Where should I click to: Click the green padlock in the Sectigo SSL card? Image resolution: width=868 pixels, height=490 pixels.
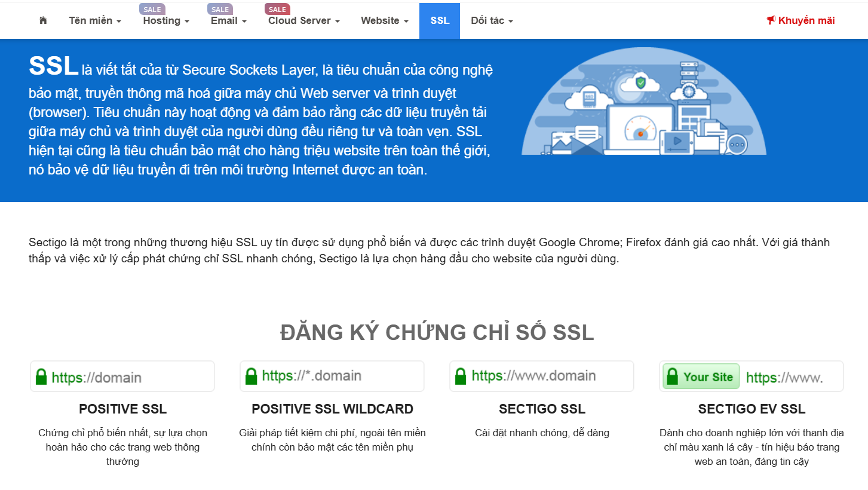(461, 376)
